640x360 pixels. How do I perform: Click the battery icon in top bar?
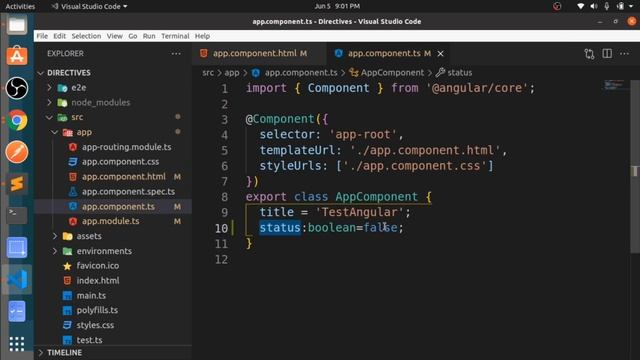[620, 6]
